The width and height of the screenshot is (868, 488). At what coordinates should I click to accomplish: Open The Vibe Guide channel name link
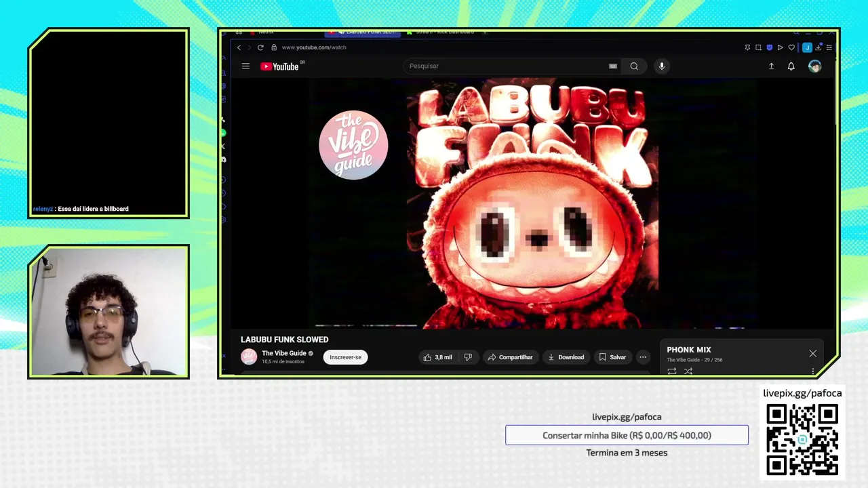[284, 353]
